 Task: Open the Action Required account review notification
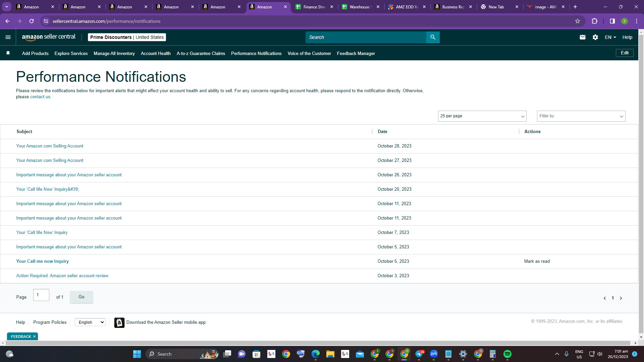click(62, 276)
